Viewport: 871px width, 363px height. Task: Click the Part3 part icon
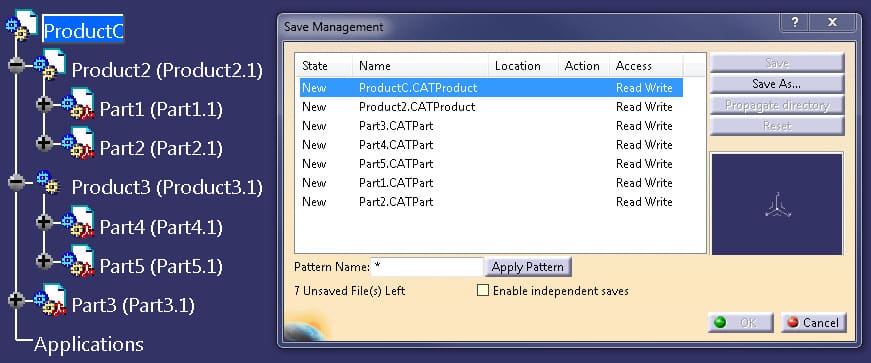tap(50, 301)
